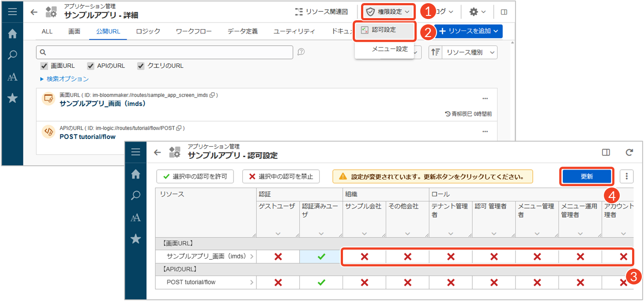This screenshot has width=644, height=302.
Task: Toggle the APIのURL checkbox
Action: 90,66
